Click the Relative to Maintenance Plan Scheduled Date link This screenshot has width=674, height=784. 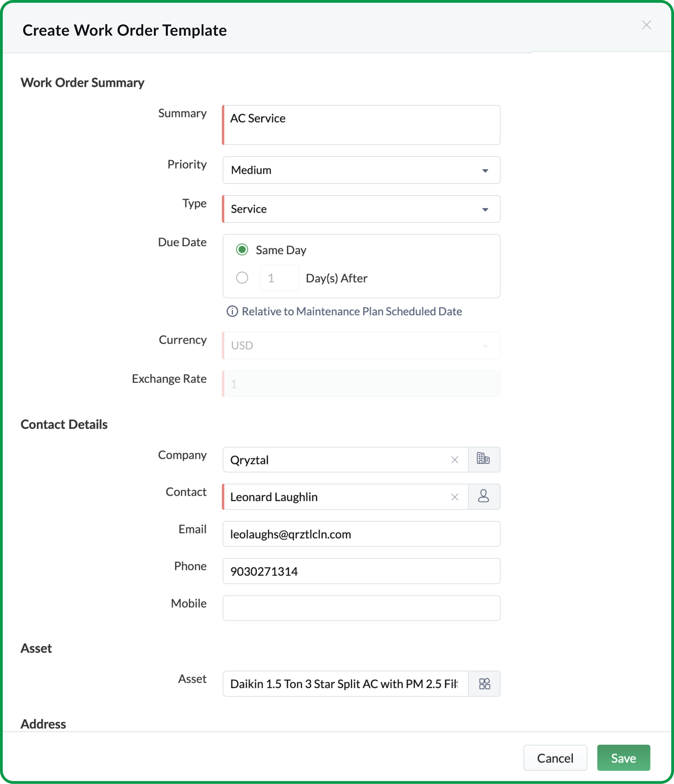[352, 311]
